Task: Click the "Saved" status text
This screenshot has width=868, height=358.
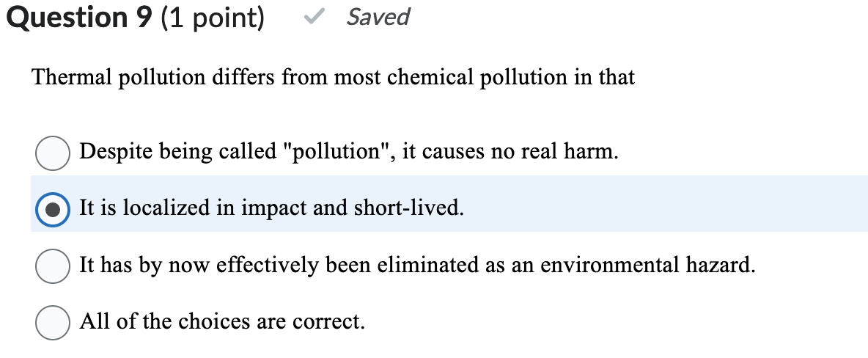Action: point(378,17)
